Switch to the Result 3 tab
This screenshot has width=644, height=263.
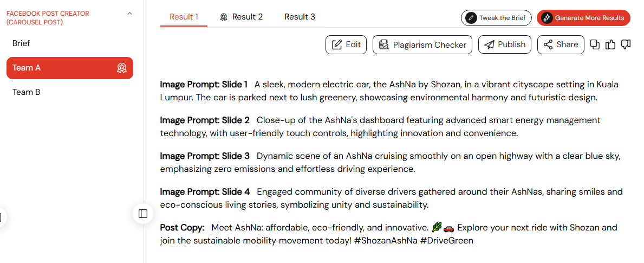[300, 17]
